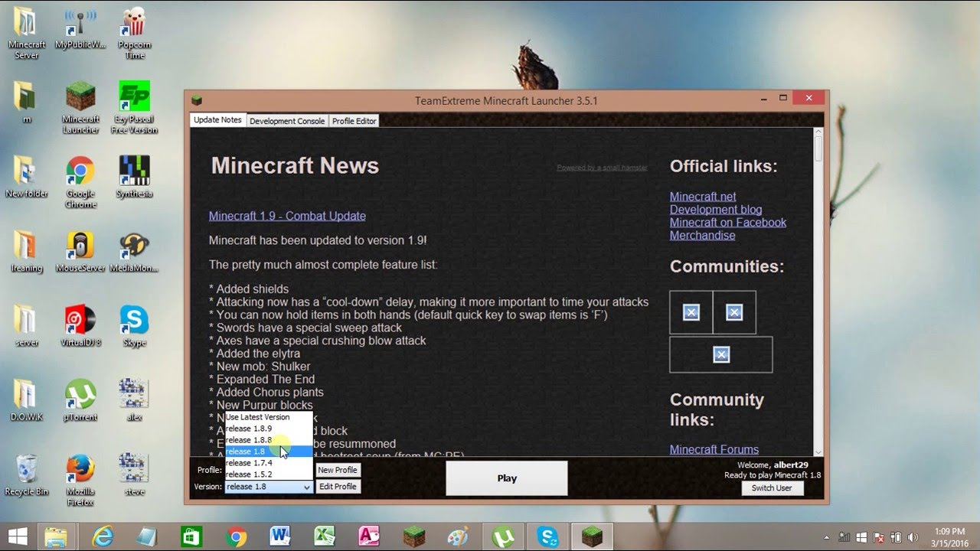Click the launcher title bar cube icon
Screen dimensions: 980x551
pyautogui.click(x=197, y=100)
